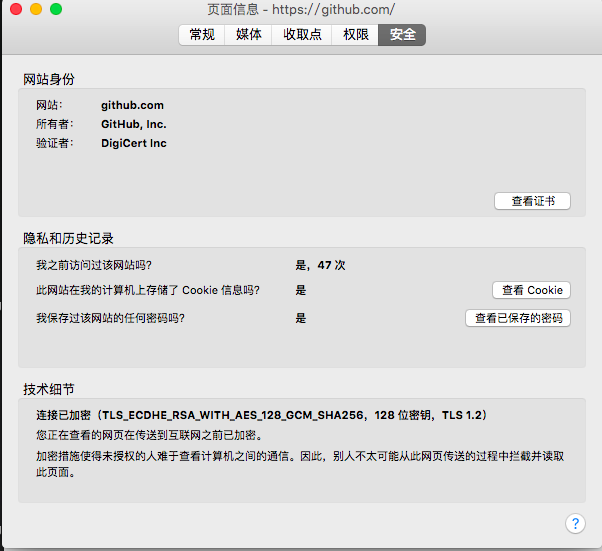Click the 技术细节 section heading
The height and width of the screenshot is (551, 602).
[49, 389]
